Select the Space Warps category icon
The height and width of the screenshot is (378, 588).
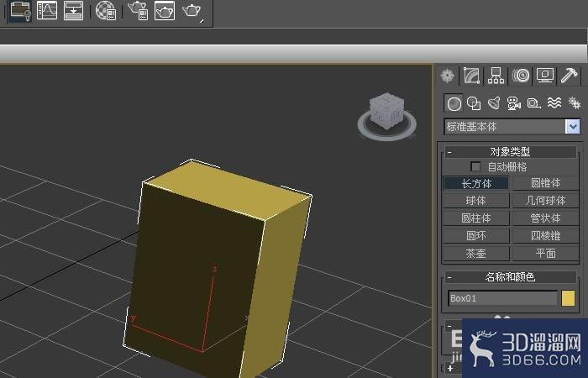point(554,102)
